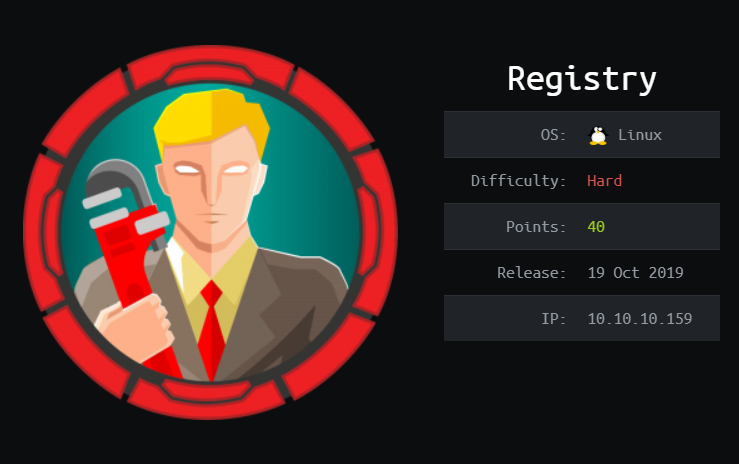Screen dimensions: 739x464
Task: Click the Linux penguin icon
Action: click(598, 136)
